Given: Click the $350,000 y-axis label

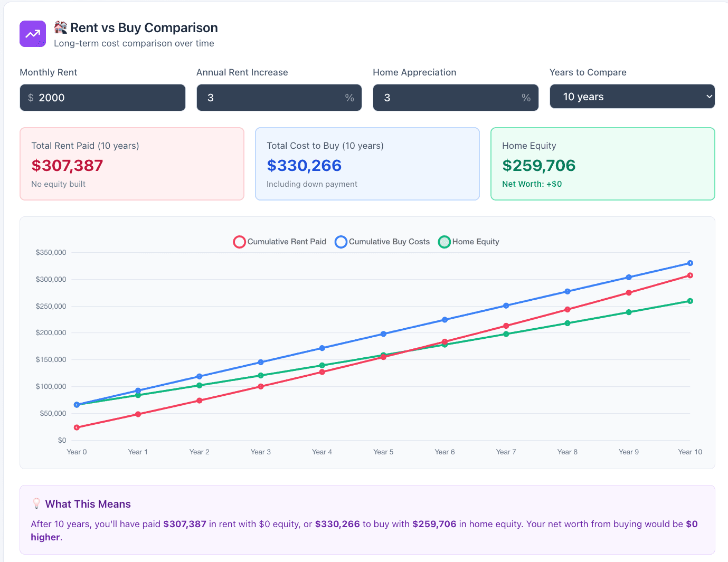Looking at the screenshot, I should point(51,252).
